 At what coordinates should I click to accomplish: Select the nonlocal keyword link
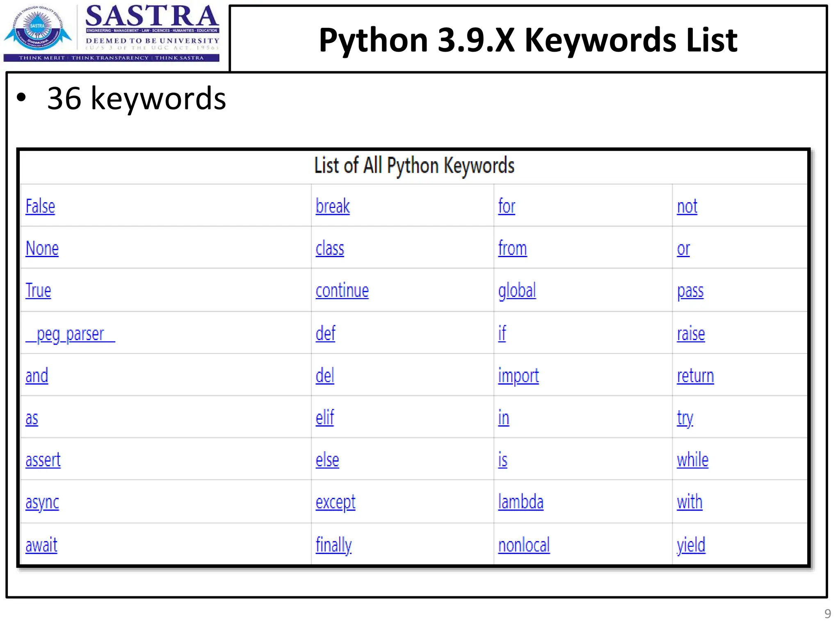524,545
